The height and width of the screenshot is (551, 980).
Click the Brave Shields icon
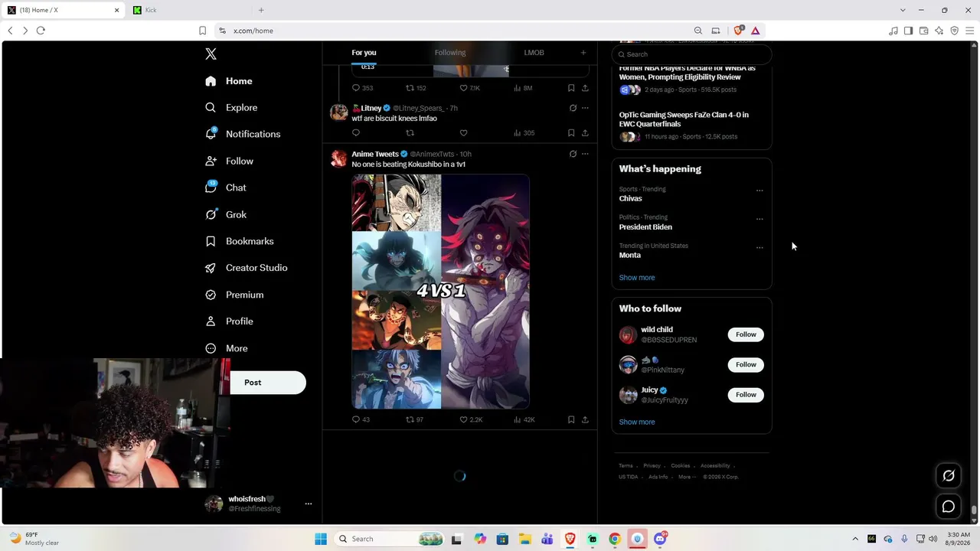(x=739, y=31)
